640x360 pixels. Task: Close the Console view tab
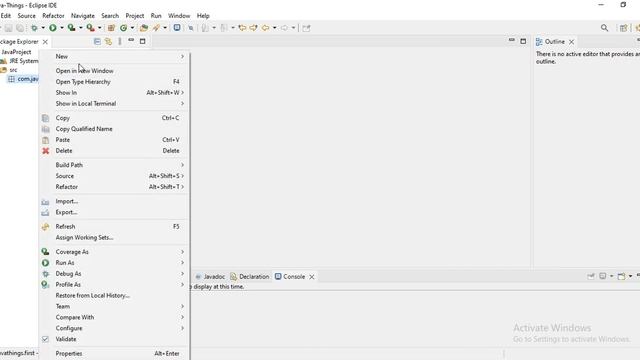[312, 277]
